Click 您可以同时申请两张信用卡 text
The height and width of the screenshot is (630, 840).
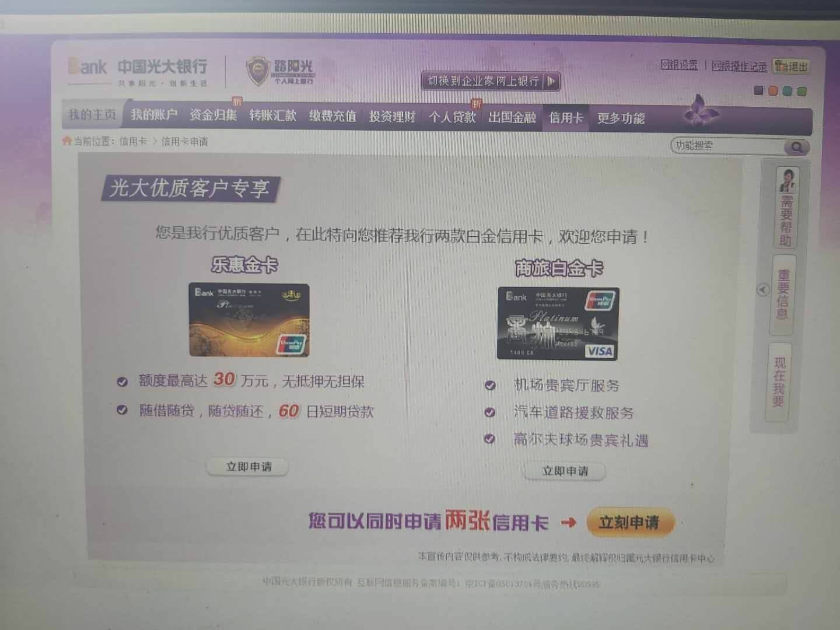pos(429,520)
